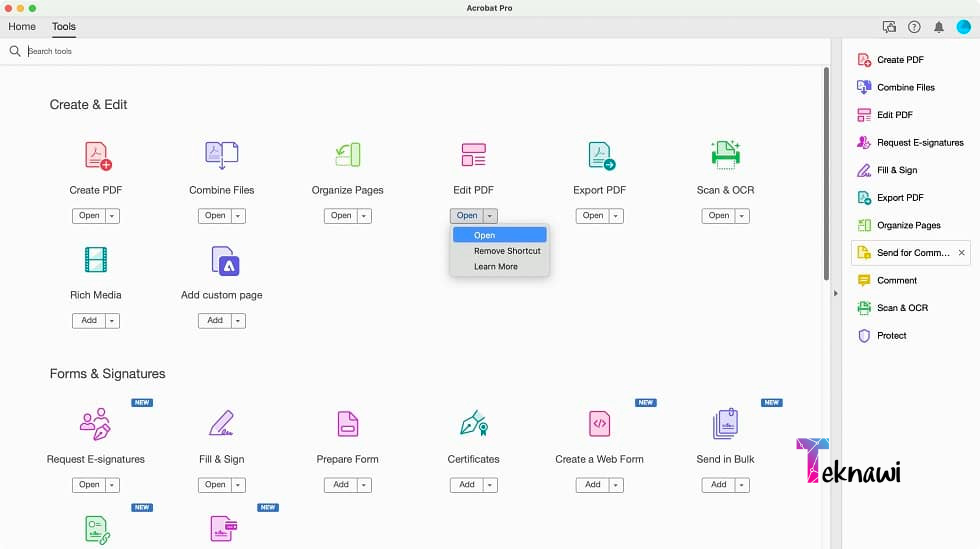Open Scan & OCR in right sidebar
The image size is (980, 549).
[x=892, y=308]
